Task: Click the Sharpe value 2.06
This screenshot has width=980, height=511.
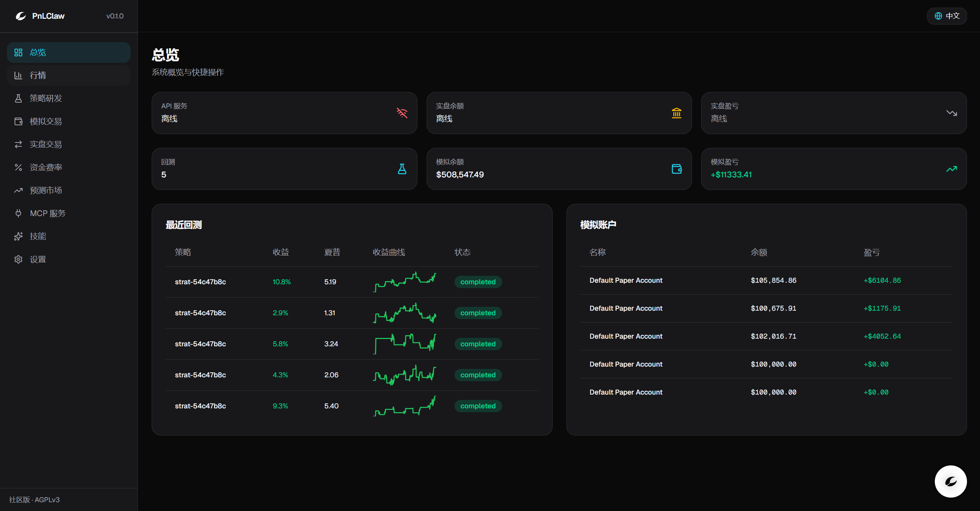Action: [x=331, y=375]
